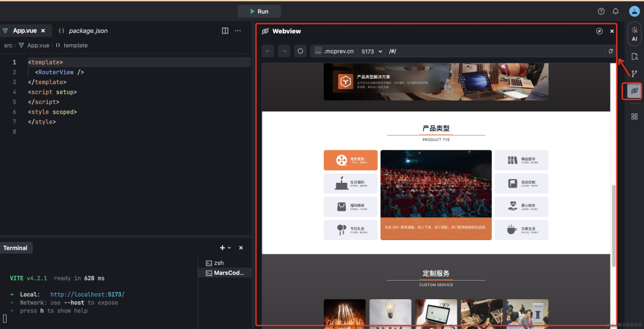Screen dimensions: 644x329
Task: Click the 定制服务 section heading
Action: tap(436, 273)
